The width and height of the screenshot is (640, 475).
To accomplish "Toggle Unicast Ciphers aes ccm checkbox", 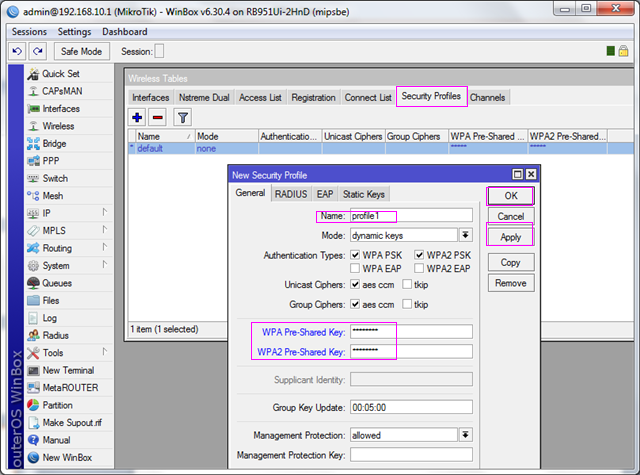I will tap(355, 284).
